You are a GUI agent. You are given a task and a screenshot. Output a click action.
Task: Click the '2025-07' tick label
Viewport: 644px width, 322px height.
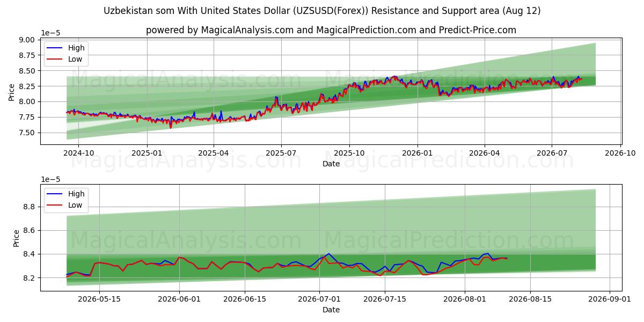pyautogui.click(x=281, y=153)
